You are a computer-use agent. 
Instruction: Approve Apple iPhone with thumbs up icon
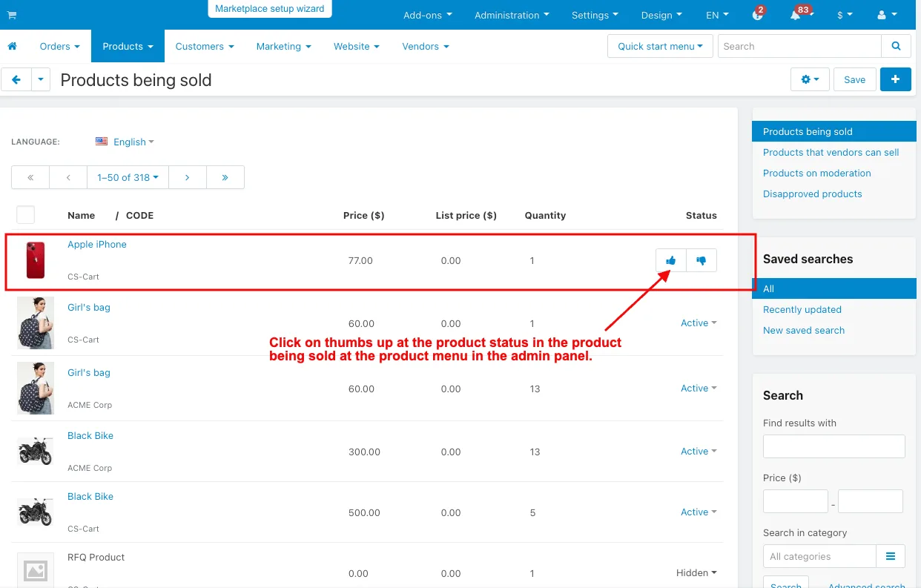[x=671, y=260]
